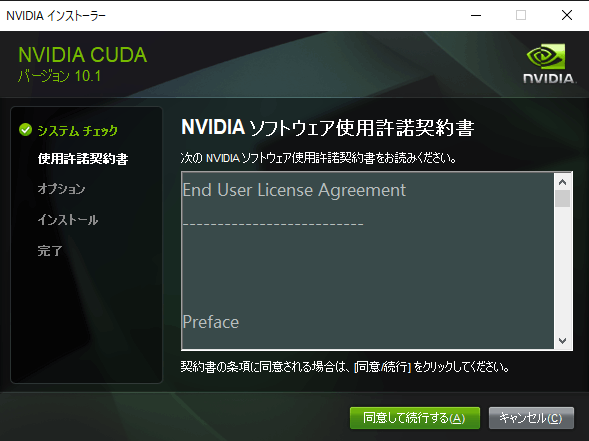
Task: Click the NVIDIA CUDA title text
Action: tap(82, 55)
